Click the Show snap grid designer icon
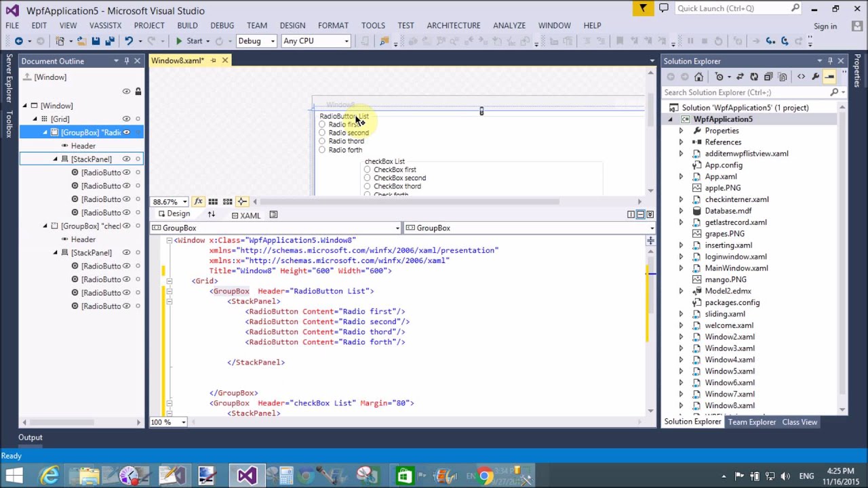This screenshot has height=488, width=868. point(213,201)
